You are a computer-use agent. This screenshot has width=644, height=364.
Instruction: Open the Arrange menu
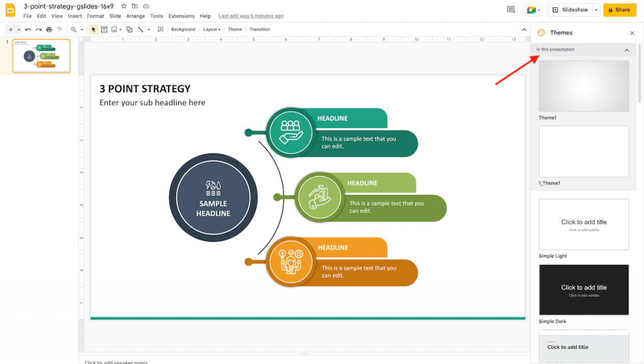(135, 16)
